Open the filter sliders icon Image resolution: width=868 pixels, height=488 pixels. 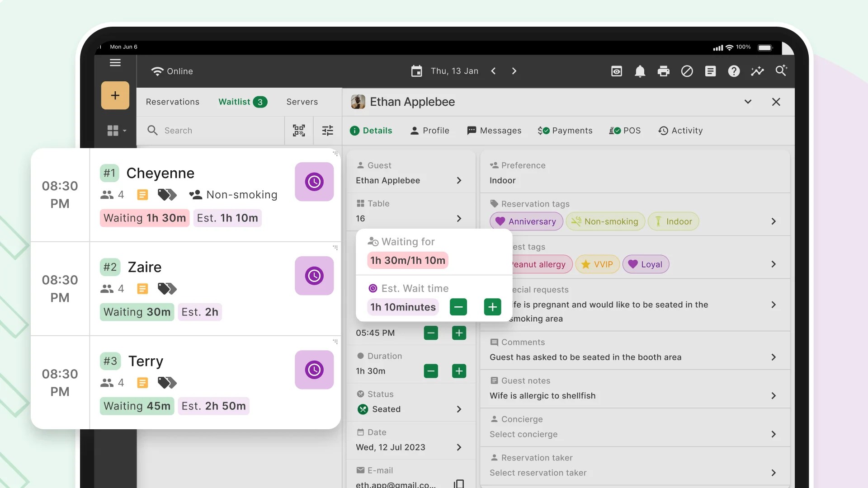pyautogui.click(x=327, y=131)
